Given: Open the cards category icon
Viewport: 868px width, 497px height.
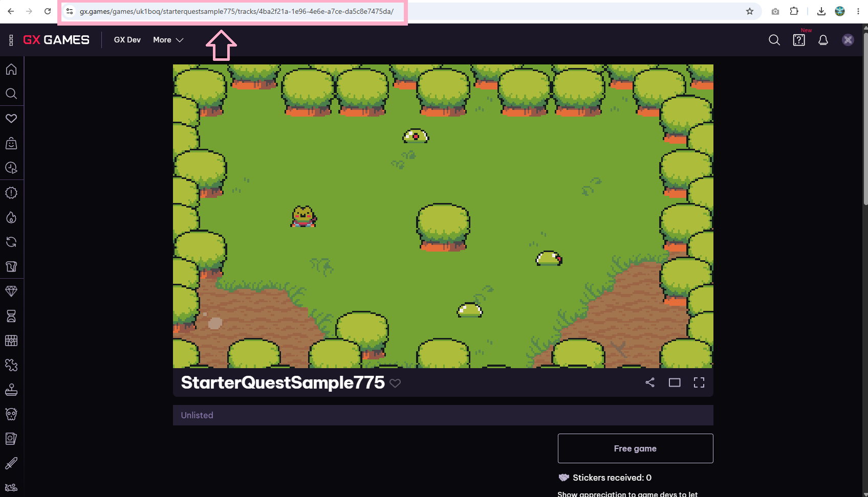Looking at the screenshot, I should pos(11,439).
